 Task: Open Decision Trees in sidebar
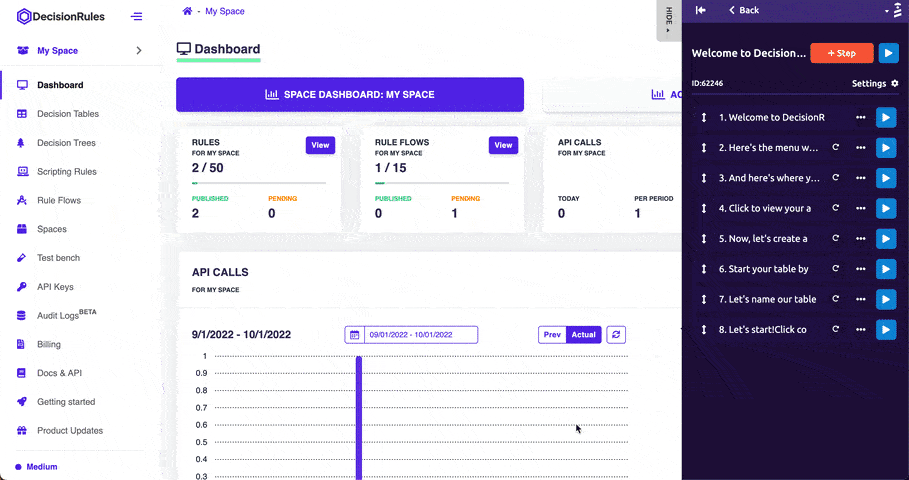coord(66,143)
